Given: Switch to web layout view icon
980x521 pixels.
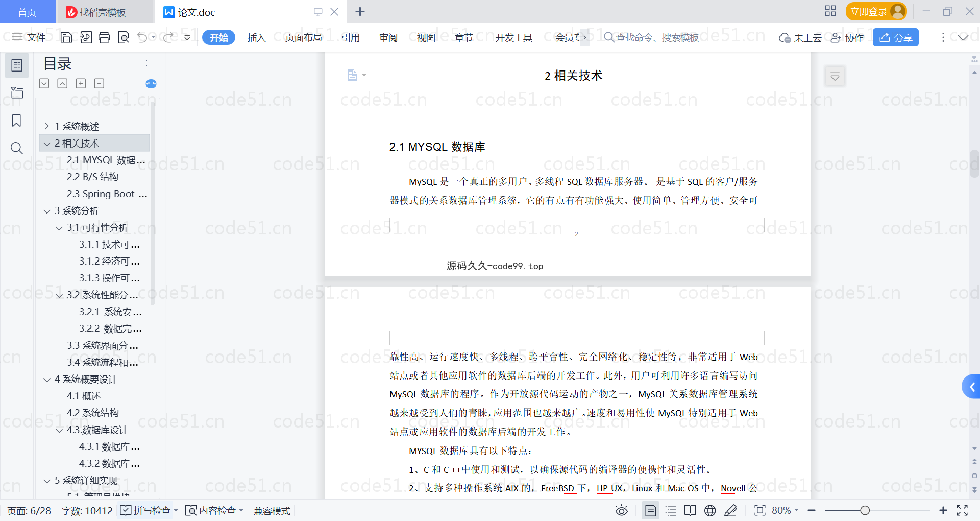Looking at the screenshot, I should pyautogui.click(x=710, y=510).
